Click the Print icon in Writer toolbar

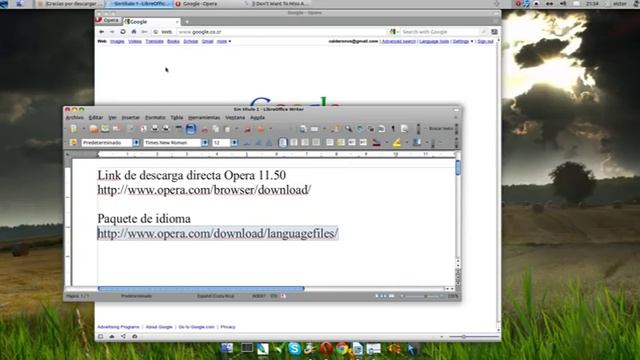155,129
